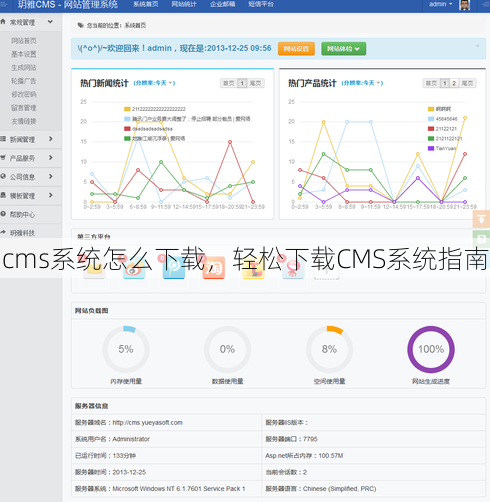490x502 pixels.
Task: Open the Taobao platform icon
Action: (213, 268)
